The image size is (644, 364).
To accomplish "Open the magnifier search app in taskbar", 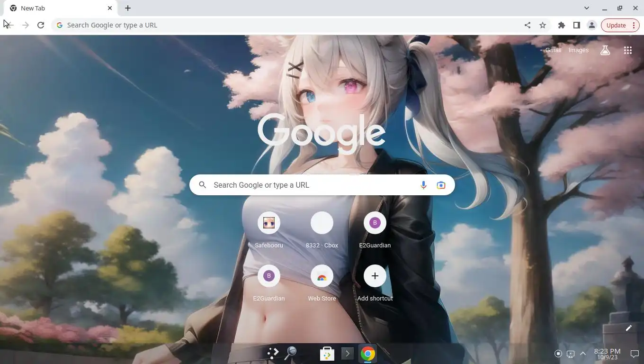I will [290, 353].
